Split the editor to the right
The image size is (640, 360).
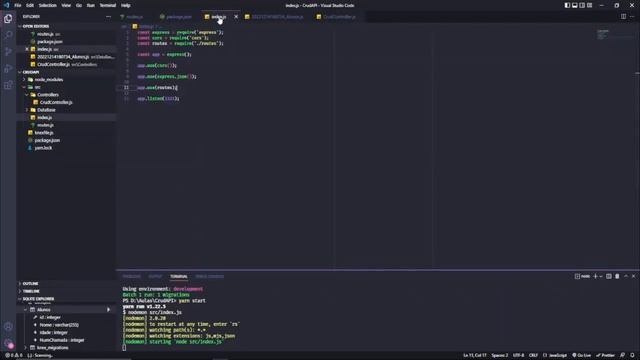pos(623,17)
